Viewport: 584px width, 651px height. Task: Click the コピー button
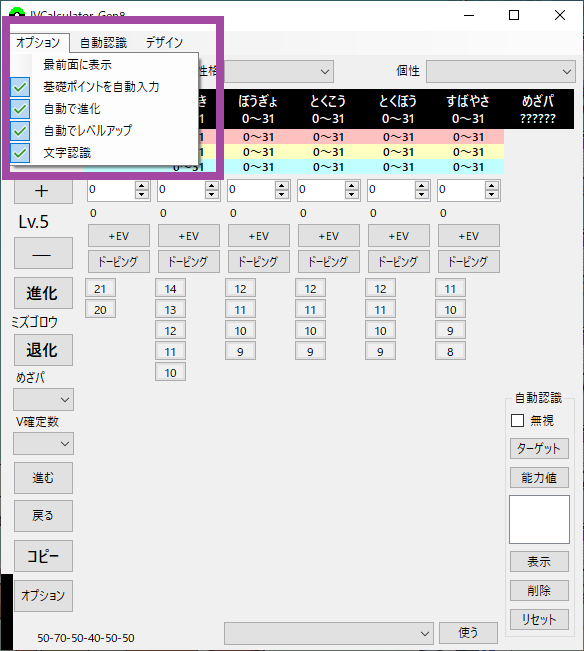[x=43, y=556]
